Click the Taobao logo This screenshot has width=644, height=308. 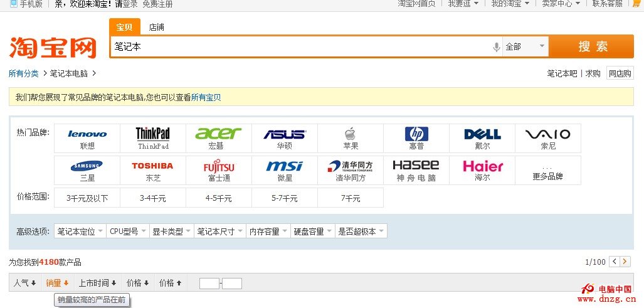pyautogui.click(x=53, y=48)
